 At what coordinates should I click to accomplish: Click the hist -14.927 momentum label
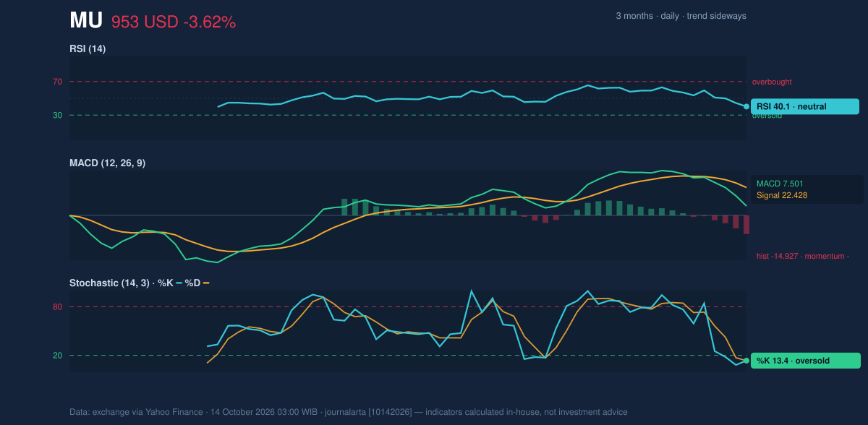point(803,256)
